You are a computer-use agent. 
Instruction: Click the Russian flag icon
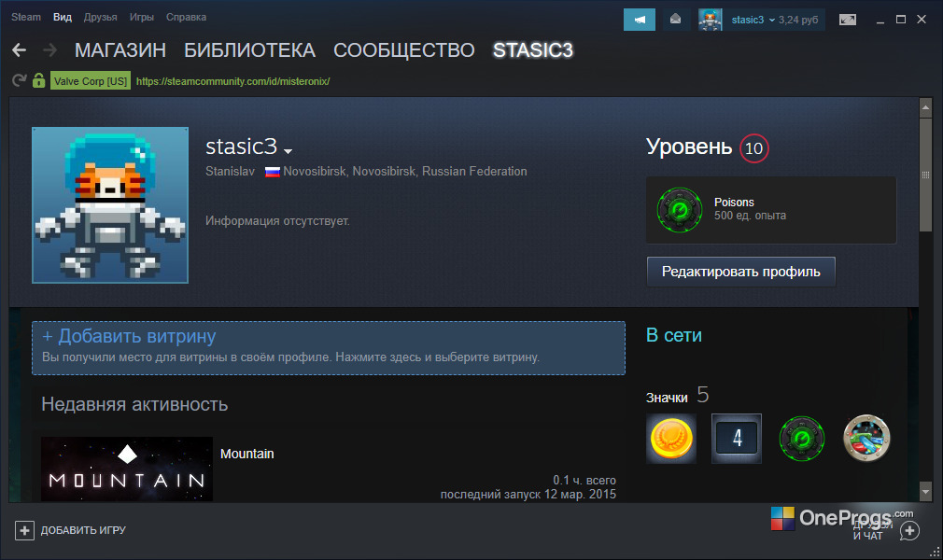click(x=273, y=172)
